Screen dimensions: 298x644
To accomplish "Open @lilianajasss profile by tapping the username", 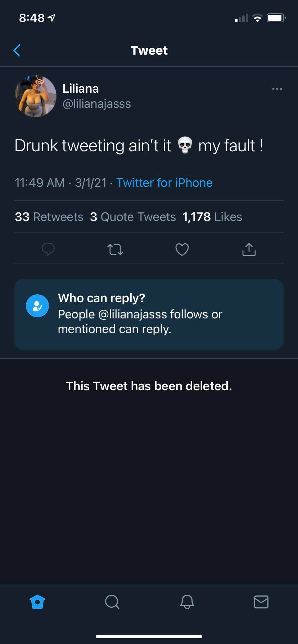I will coord(97,104).
